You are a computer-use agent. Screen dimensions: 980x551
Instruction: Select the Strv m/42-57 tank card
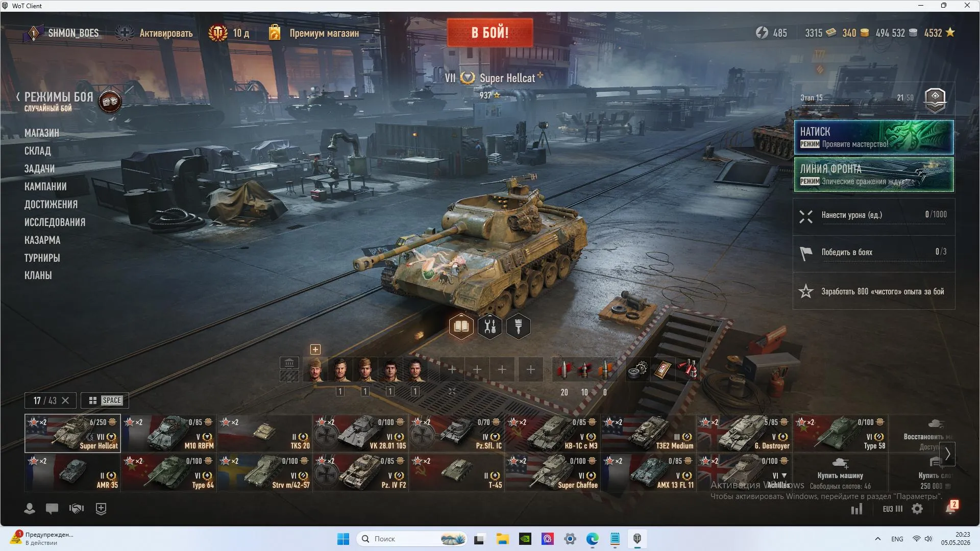tap(264, 472)
